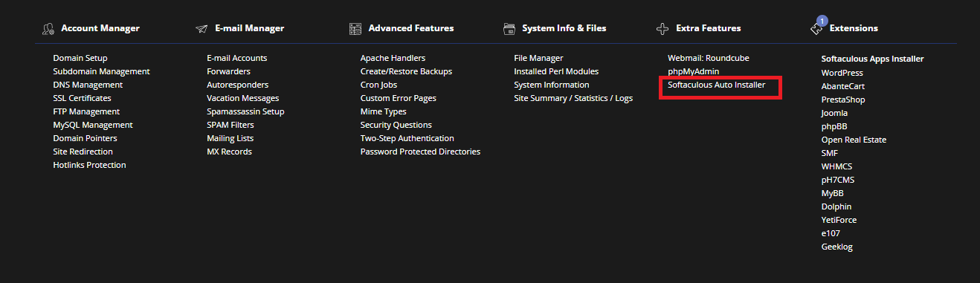Open DNS Management
This screenshot has width=980, height=283.
click(x=88, y=85)
